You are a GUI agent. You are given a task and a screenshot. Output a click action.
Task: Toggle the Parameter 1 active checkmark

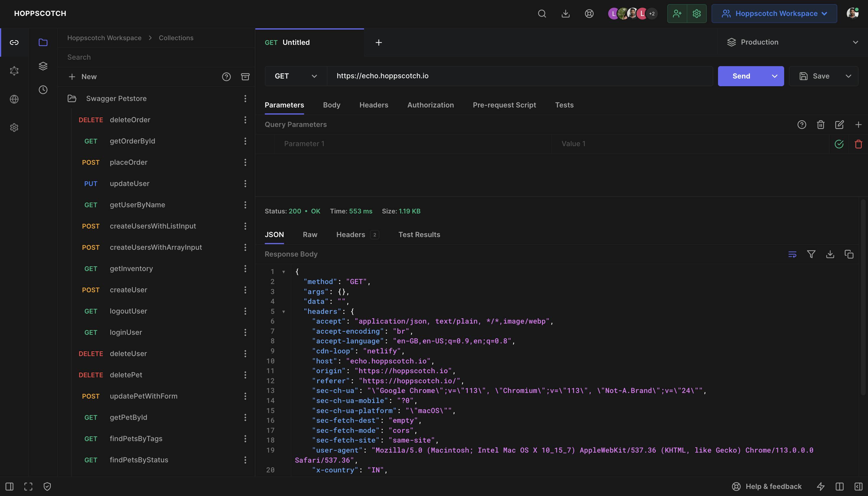(839, 144)
